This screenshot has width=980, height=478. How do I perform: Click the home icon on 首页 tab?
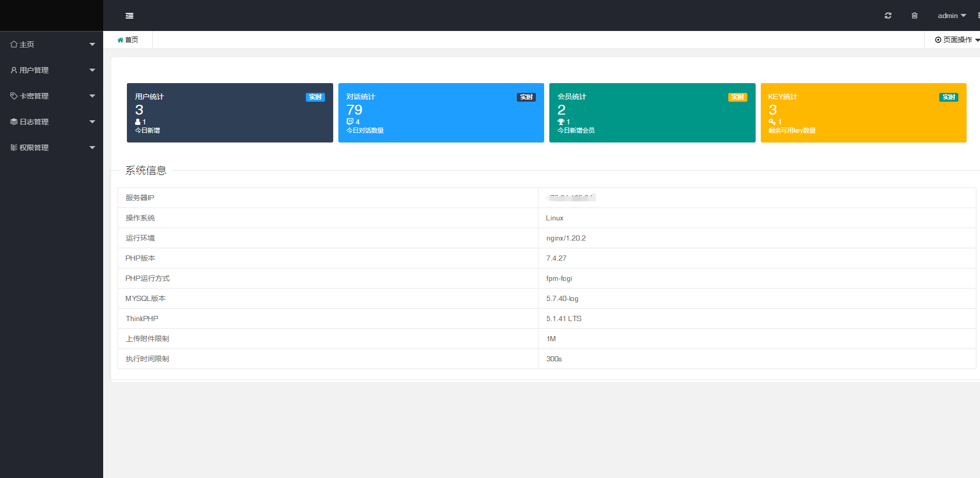point(120,40)
